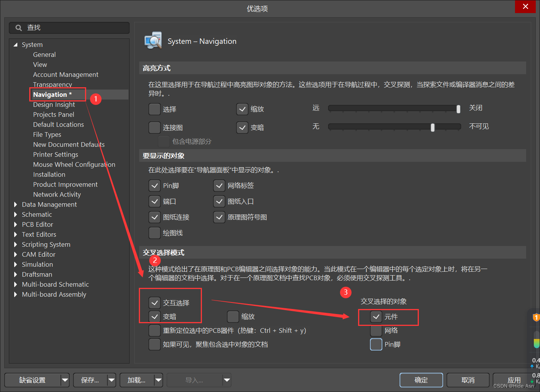Enable the Pin脚 cross-select object checkbox

pyautogui.click(x=376, y=344)
